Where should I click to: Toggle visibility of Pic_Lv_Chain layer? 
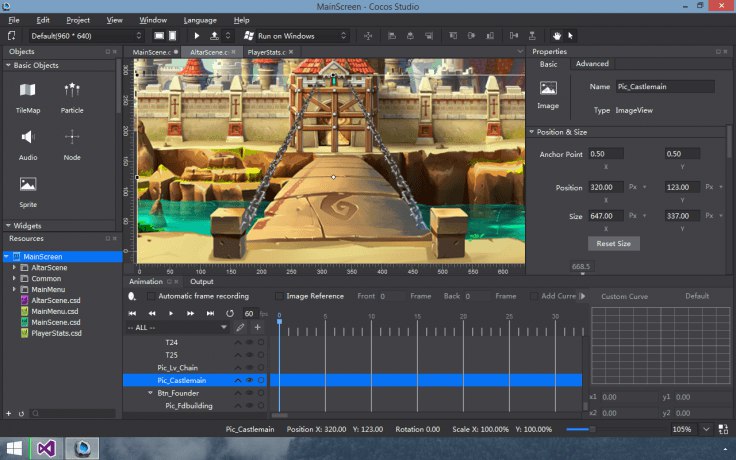point(249,368)
